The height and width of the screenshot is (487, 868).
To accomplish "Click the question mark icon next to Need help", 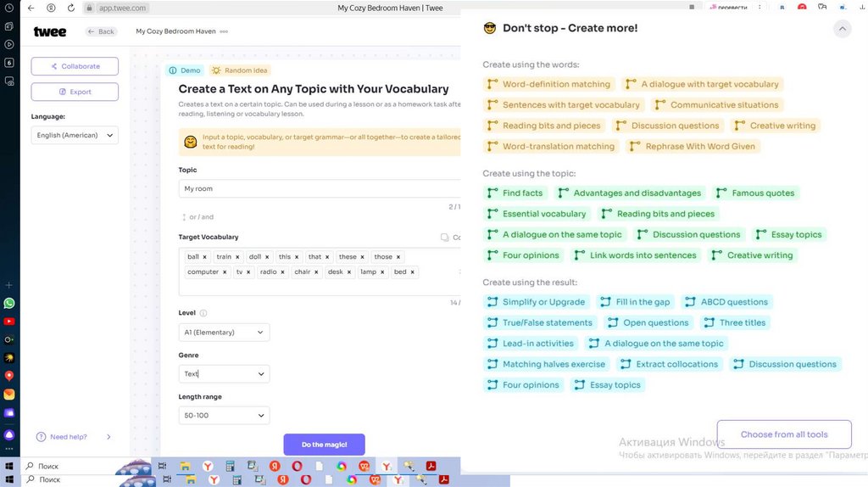I will 41,437.
